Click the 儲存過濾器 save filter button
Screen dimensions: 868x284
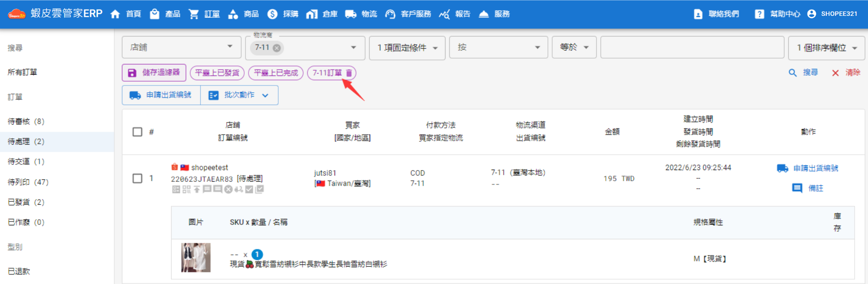click(x=154, y=73)
